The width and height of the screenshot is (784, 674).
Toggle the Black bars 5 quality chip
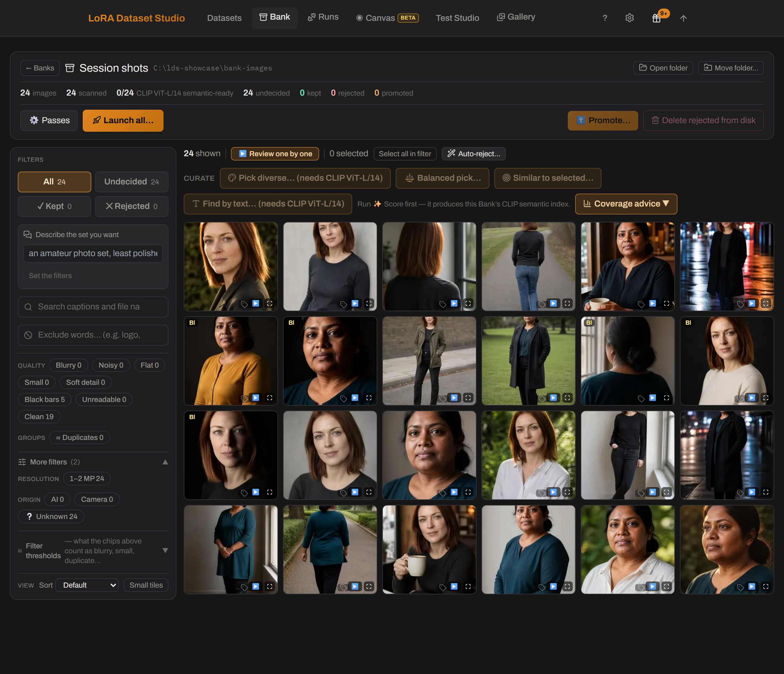click(x=45, y=399)
